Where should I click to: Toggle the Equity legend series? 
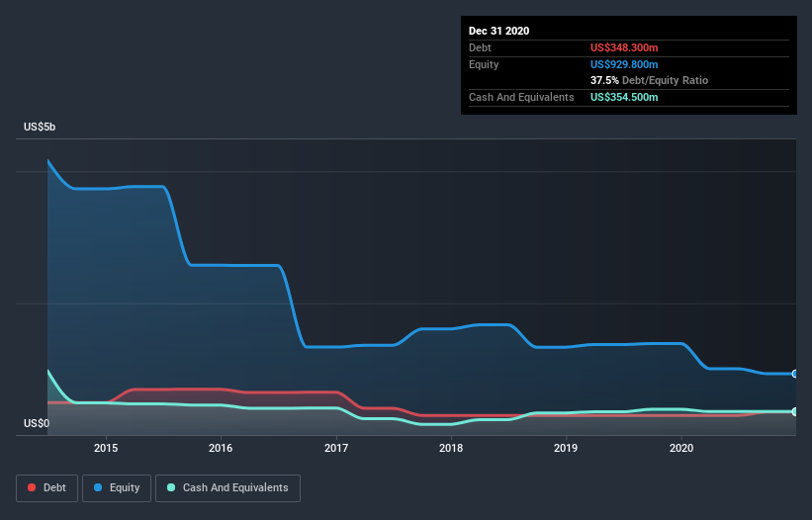click(x=117, y=488)
